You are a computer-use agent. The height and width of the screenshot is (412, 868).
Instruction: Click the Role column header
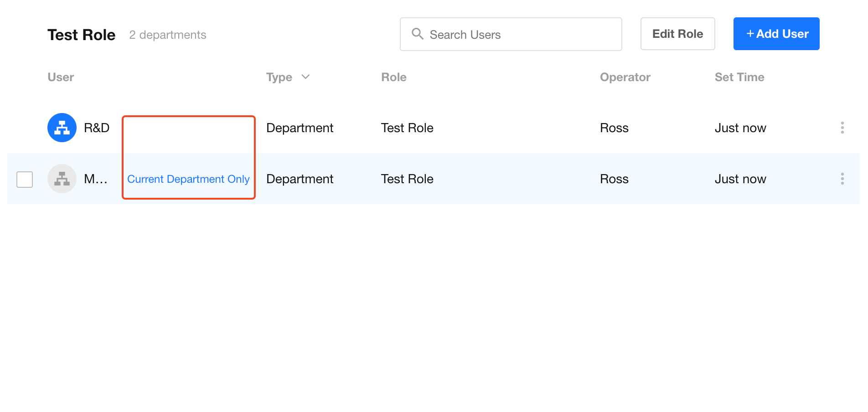click(x=393, y=77)
